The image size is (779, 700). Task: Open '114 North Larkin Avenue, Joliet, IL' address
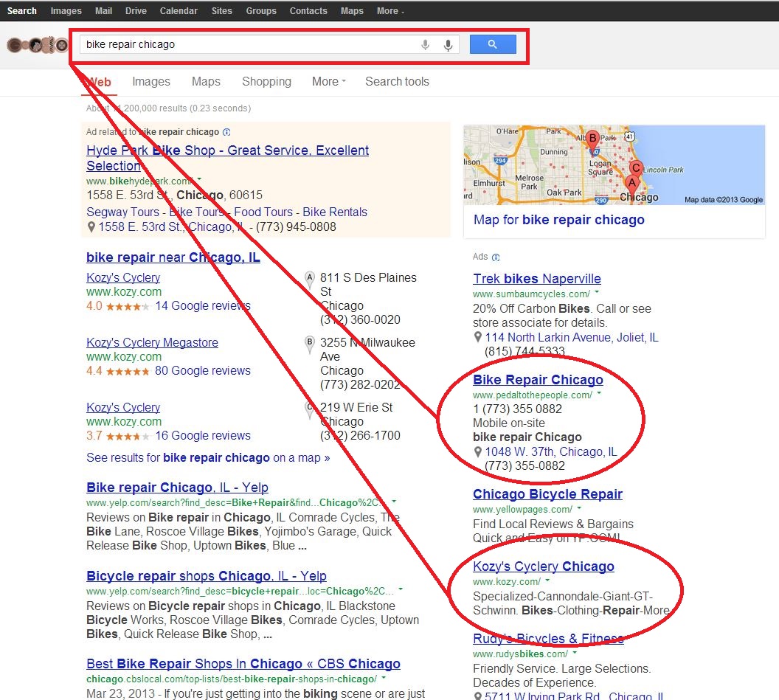click(572, 337)
